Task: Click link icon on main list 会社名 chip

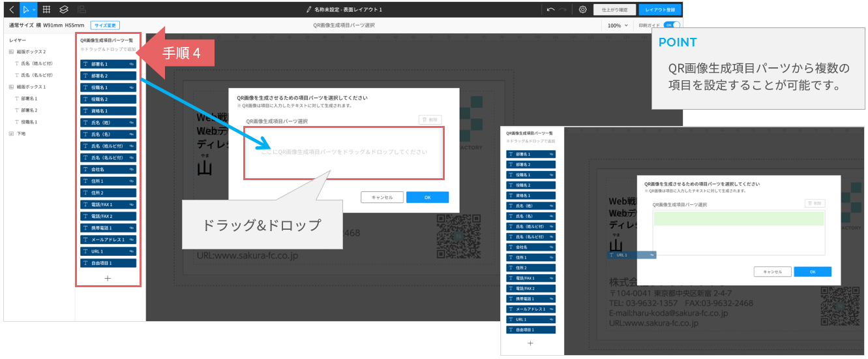Action: click(x=132, y=169)
